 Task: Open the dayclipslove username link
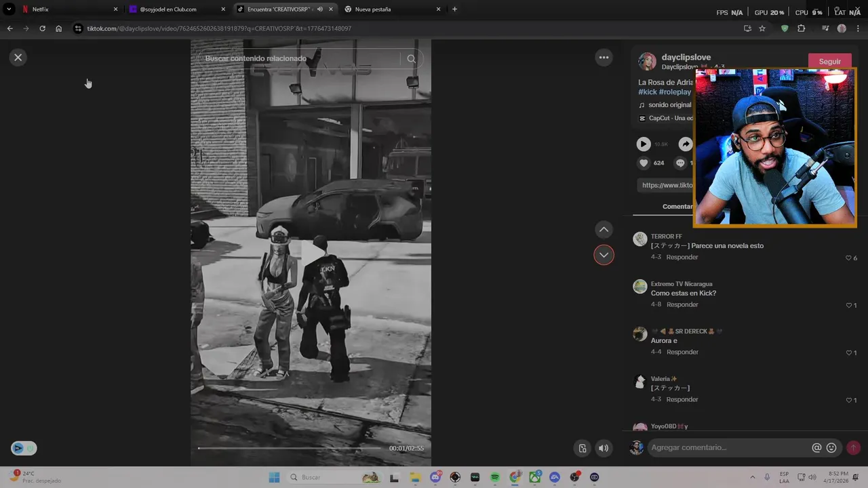(x=686, y=58)
